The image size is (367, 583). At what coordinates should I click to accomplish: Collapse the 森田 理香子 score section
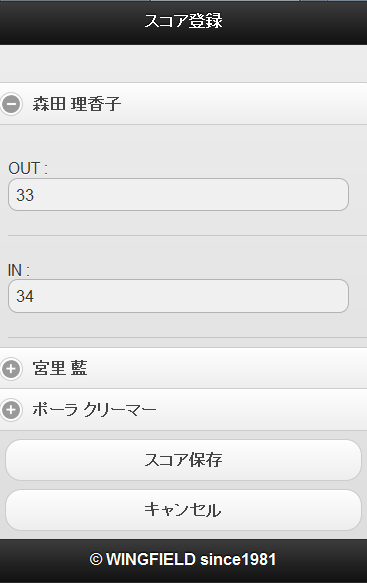tap(183, 104)
